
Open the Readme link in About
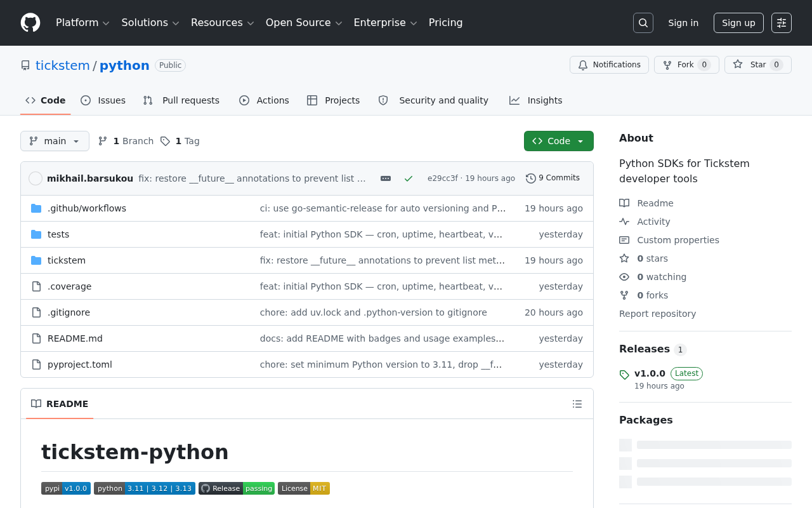(655, 203)
